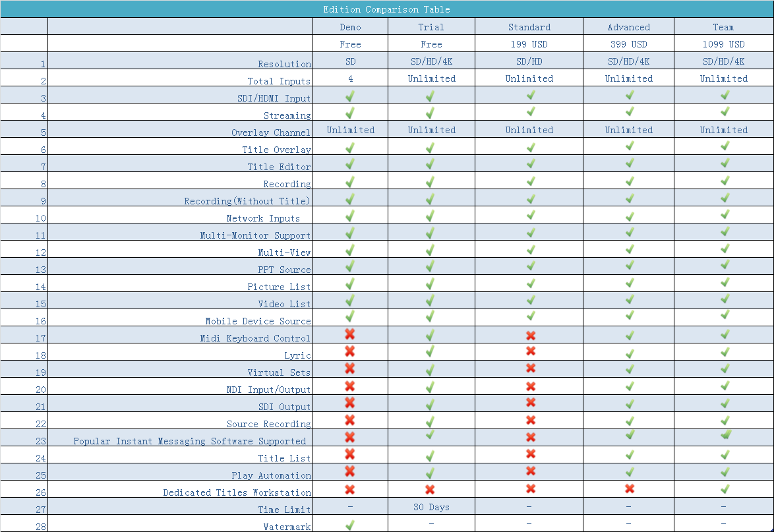
Task: Click Team's checkmark for Dedicated Titles Workstation
Action: [725, 488]
